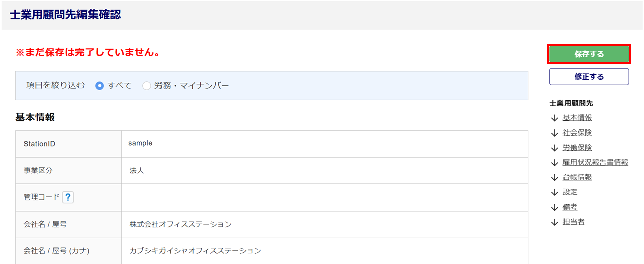The image size is (644, 264).
Task: Click the 保存する save button
Action: 589,54
